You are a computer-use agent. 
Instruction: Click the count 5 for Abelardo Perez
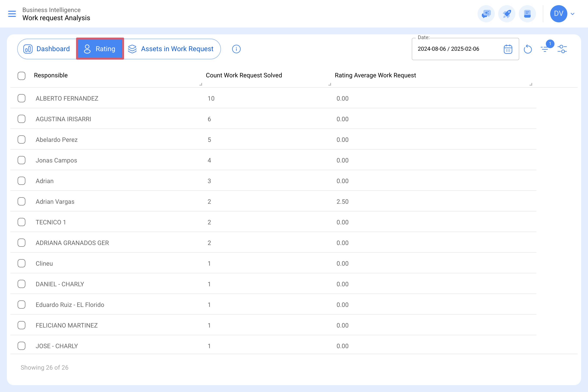pos(209,140)
